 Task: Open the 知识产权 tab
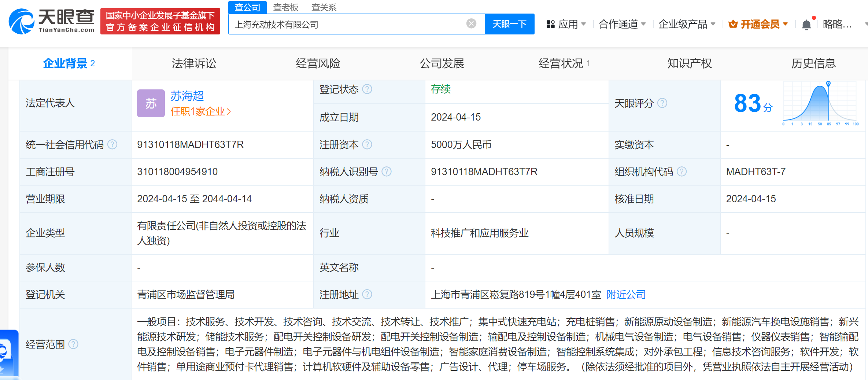pyautogui.click(x=689, y=63)
